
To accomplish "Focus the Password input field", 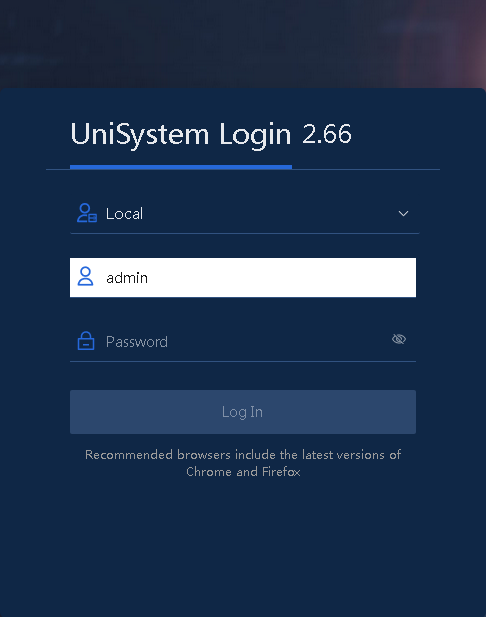I will 243,341.
